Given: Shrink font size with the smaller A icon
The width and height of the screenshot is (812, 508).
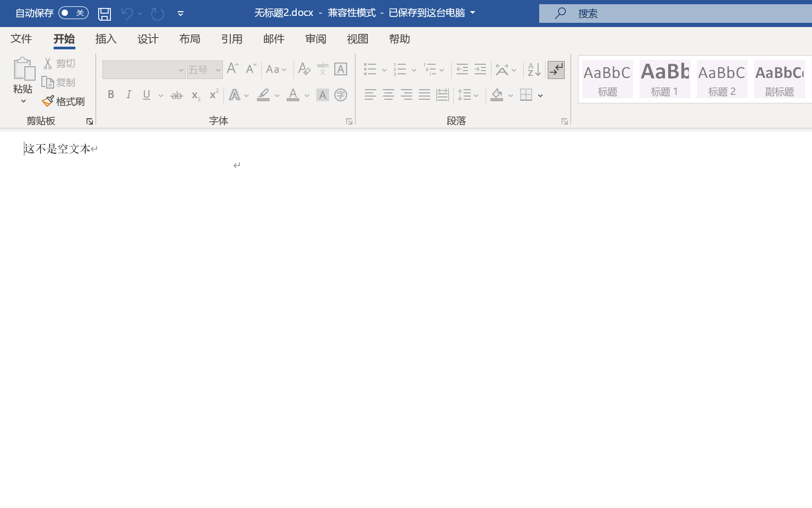Looking at the screenshot, I should [x=251, y=69].
